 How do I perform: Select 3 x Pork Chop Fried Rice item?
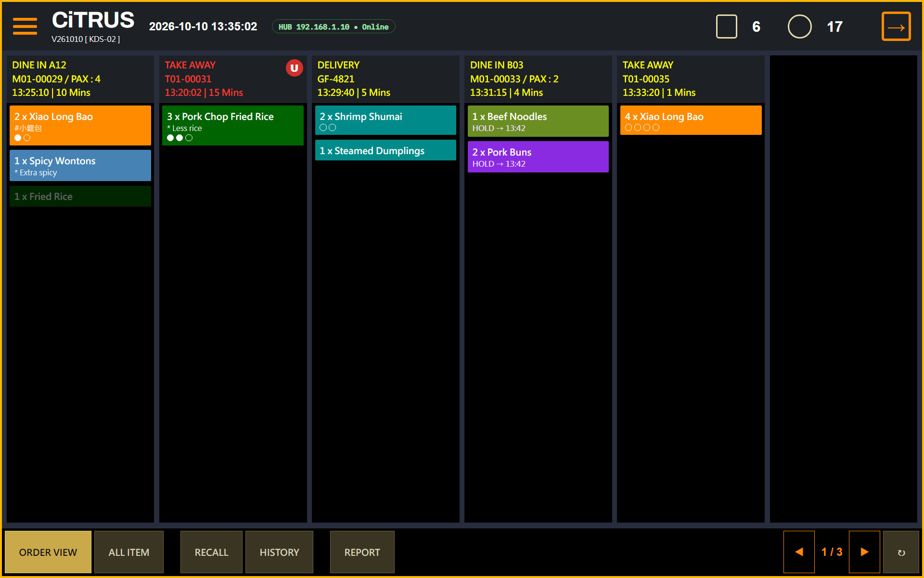[x=233, y=125]
